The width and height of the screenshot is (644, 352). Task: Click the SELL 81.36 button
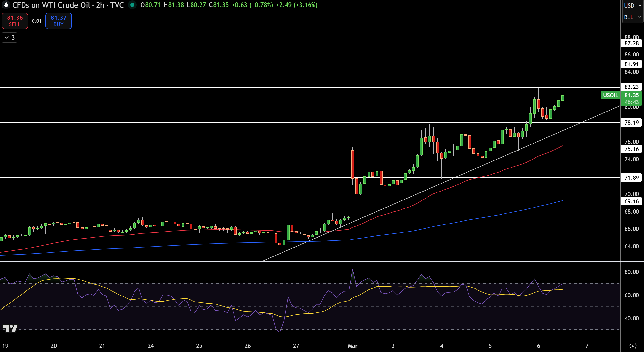point(15,21)
